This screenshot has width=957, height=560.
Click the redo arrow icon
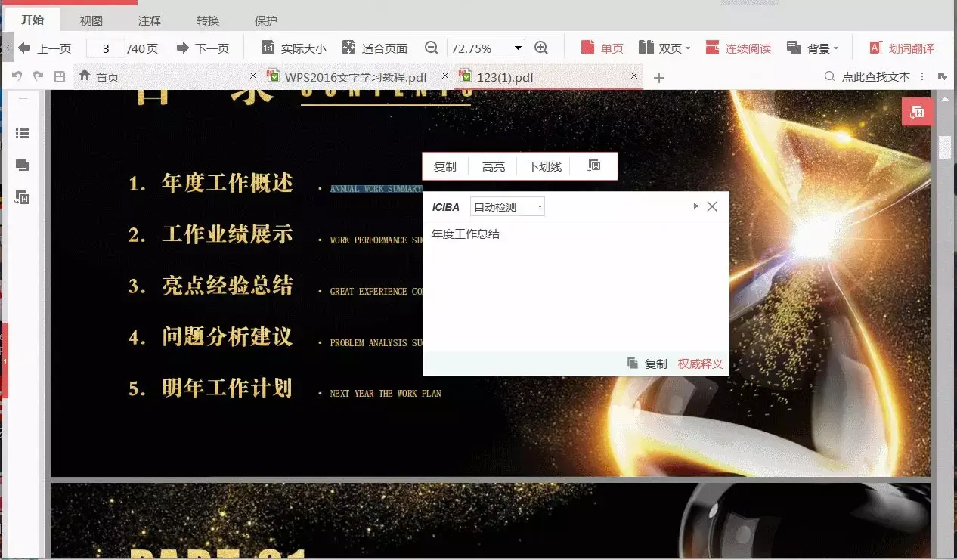click(x=38, y=76)
